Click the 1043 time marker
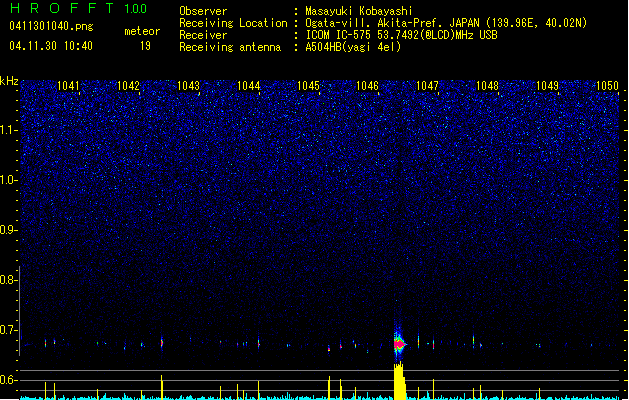Viewport: 629px width, 400px height. (x=188, y=86)
